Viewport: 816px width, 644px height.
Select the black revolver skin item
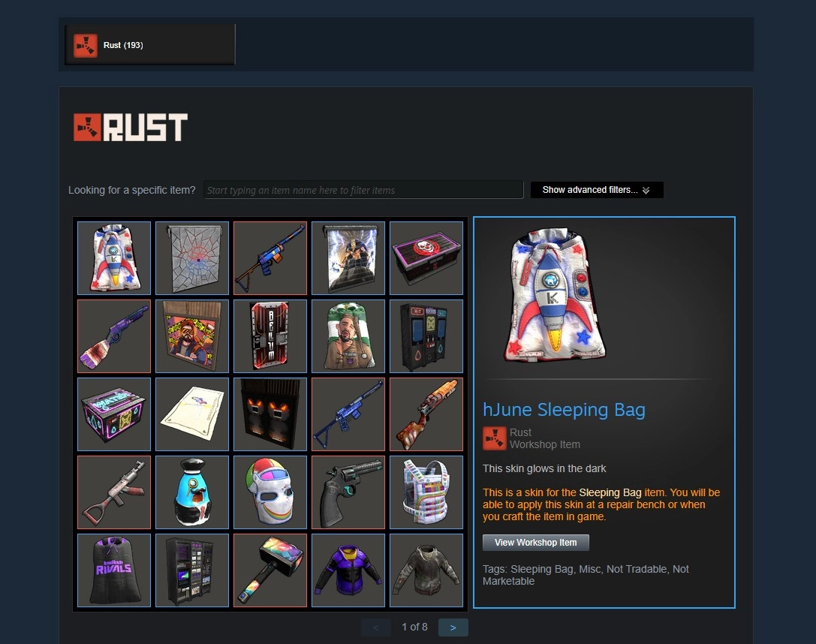click(x=348, y=492)
